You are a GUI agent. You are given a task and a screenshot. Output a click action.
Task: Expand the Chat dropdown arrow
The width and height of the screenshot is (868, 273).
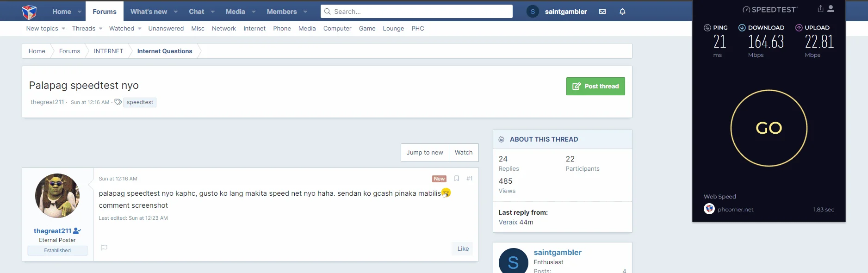[x=213, y=12]
